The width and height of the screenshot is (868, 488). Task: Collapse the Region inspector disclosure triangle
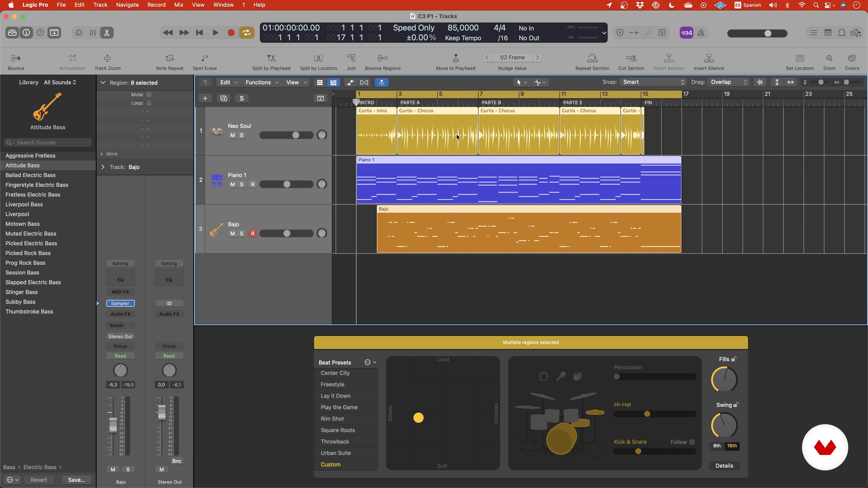tap(103, 83)
